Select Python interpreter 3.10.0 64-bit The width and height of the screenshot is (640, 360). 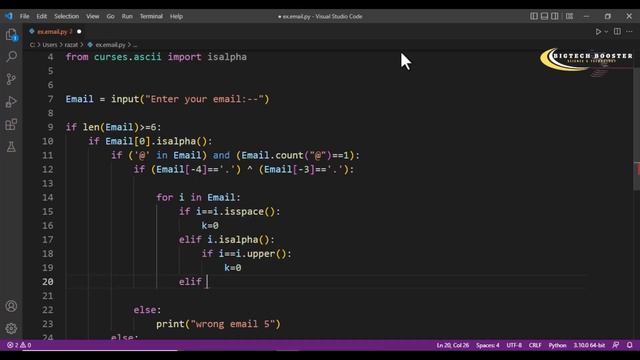coord(589,345)
